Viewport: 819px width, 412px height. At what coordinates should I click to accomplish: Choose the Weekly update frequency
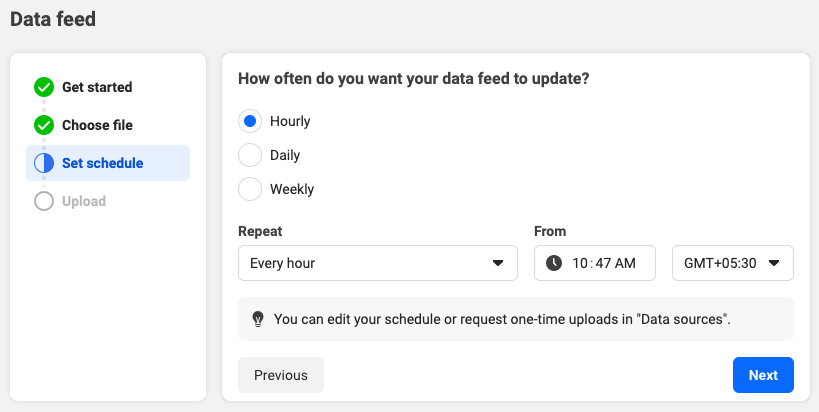click(250, 189)
